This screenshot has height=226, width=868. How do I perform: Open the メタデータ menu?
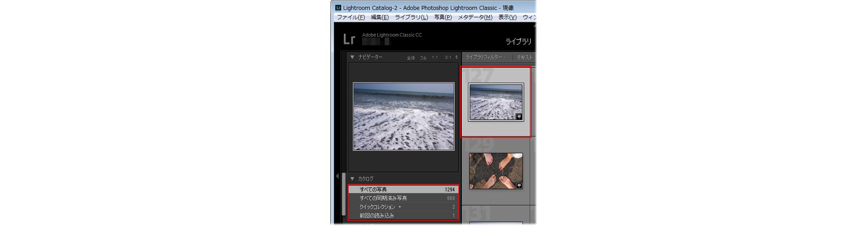[475, 17]
